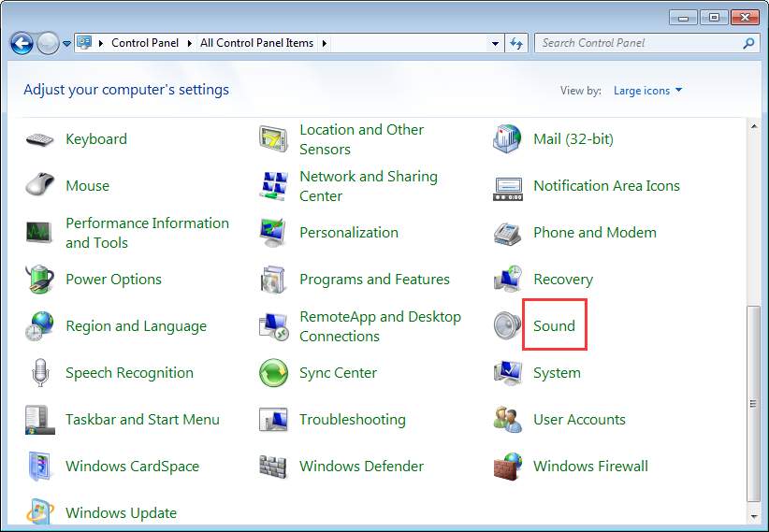The width and height of the screenshot is (769, 532).
Task: Click the Recovery icon
Action: click(x=508, y=279)
